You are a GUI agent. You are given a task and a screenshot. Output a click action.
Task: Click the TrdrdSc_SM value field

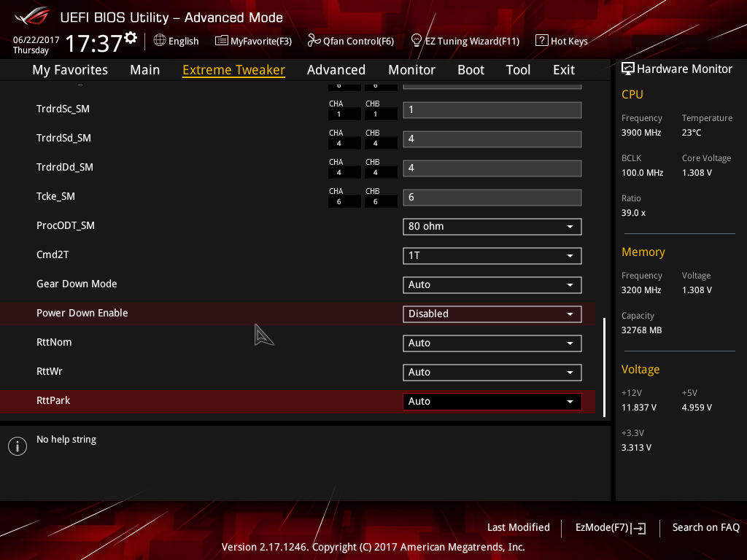pos(492,110)
